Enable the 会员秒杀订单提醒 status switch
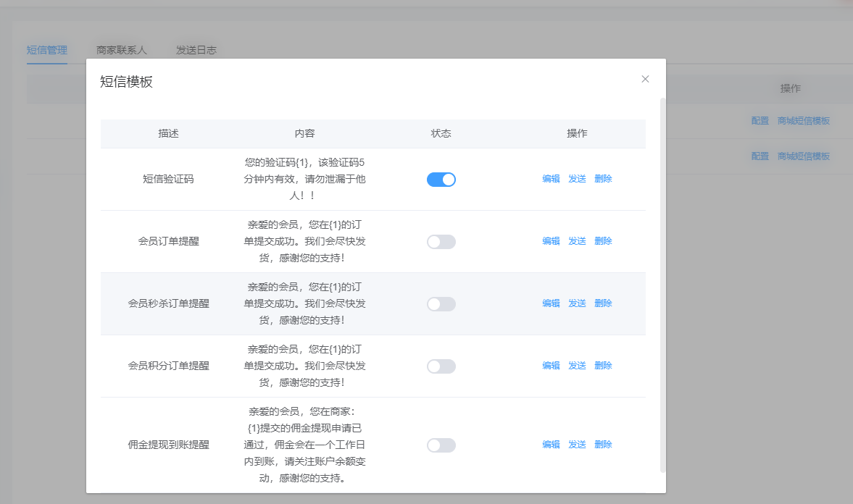853x504 pixels. [441, 304]
